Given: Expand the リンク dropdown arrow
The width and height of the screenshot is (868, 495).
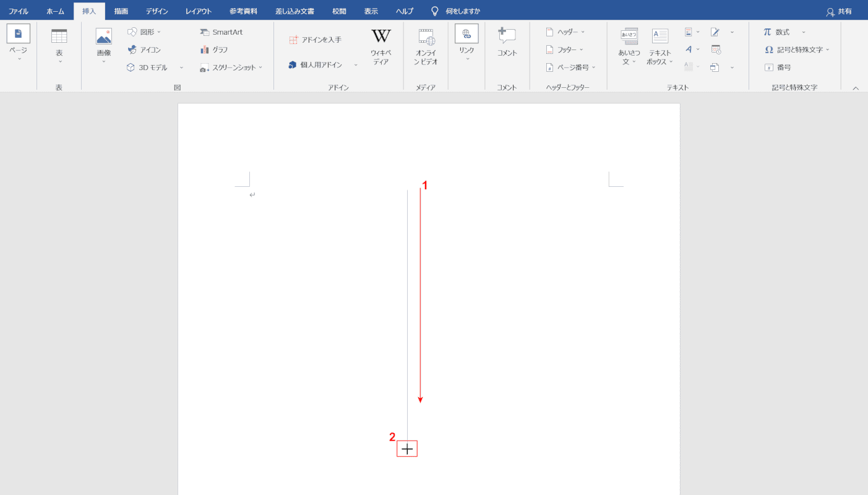Looking at the screenshot, I should [467, 59].
